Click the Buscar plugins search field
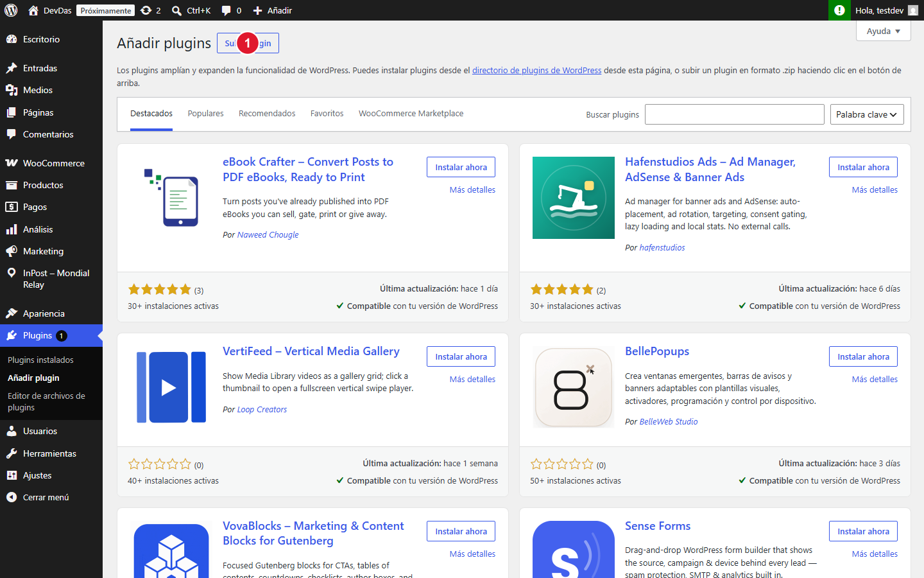The width and height of the screenshot is (924, 578). [734, 114]
